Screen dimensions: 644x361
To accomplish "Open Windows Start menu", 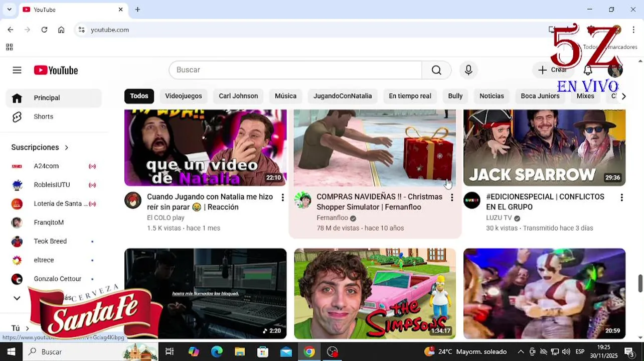I will coord(11,351).
